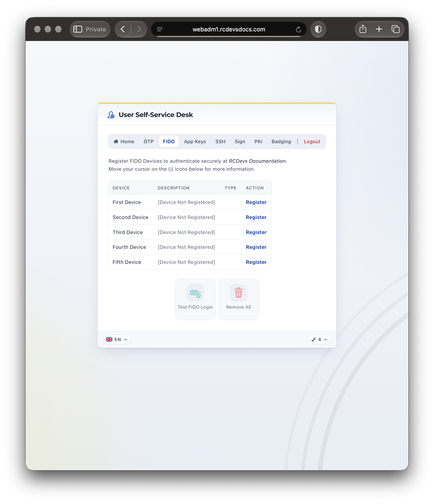Open the PKI tab
Viewport: 434px width, 504px height.
pos(258,142)
